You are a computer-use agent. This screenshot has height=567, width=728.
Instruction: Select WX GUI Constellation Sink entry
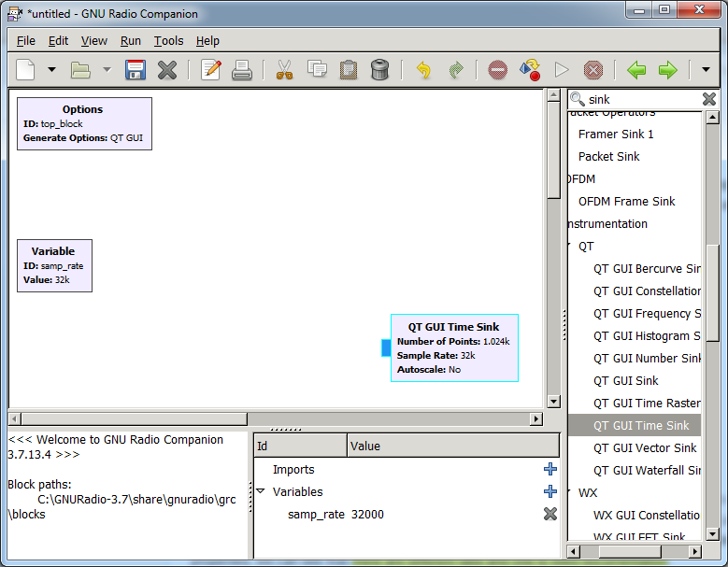(x=647, y=516)
